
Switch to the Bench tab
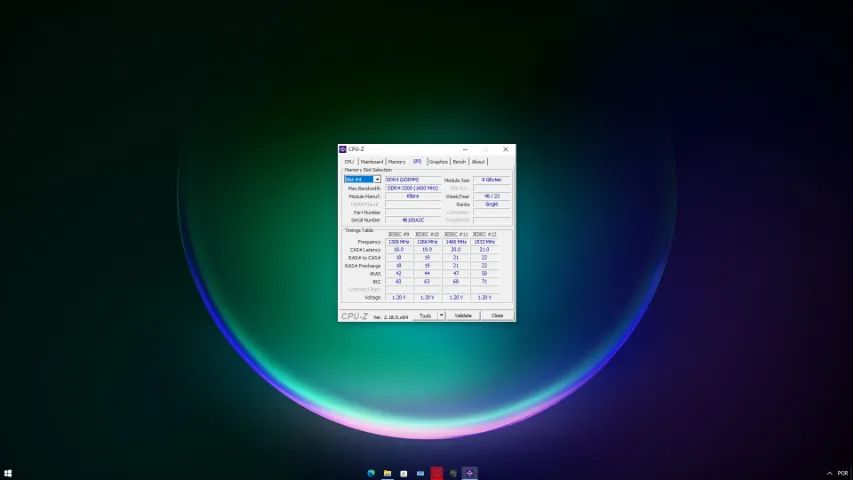[x=460, y=162]
